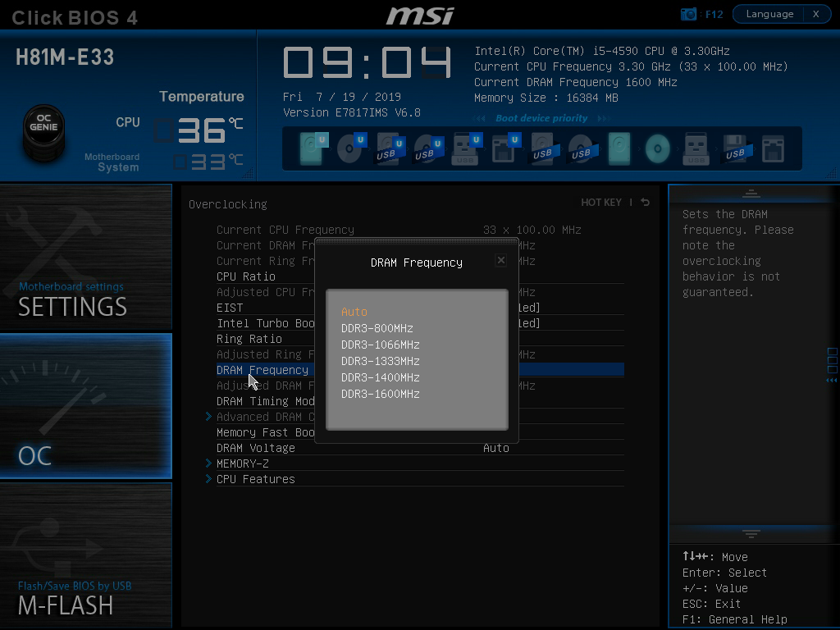
Task: Choose DDR3-1066MHz option
Action: pos(381,345)
